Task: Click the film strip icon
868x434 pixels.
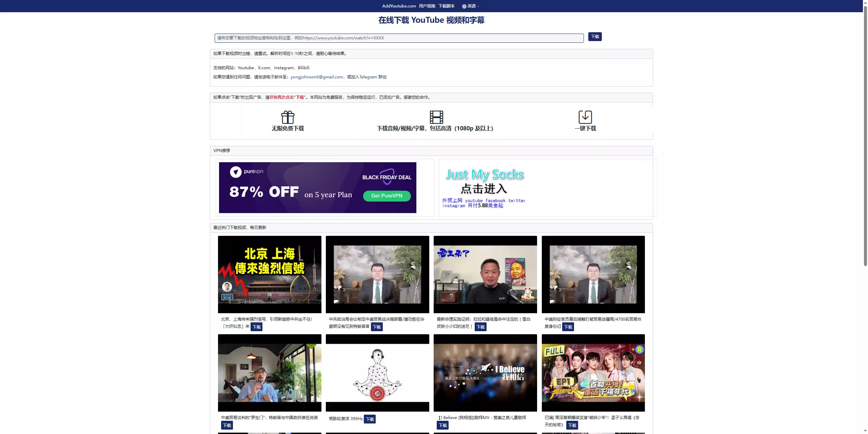Action: tap(436, 117)
